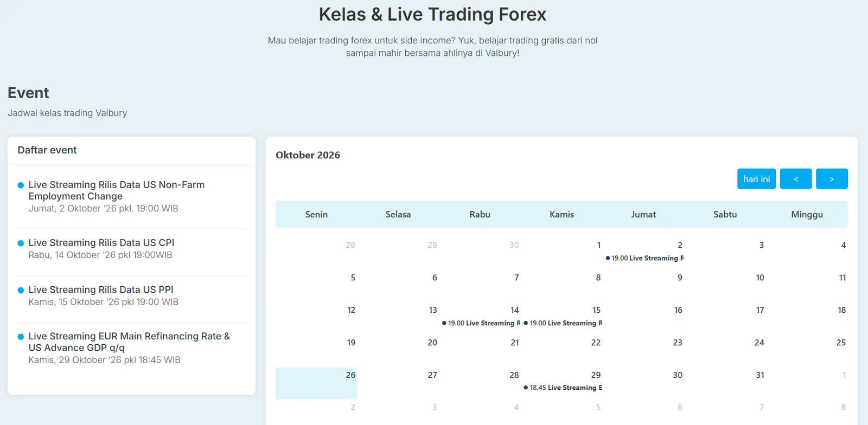
Task: Click the 'Minggu' column header
Action: pos(807,214)
